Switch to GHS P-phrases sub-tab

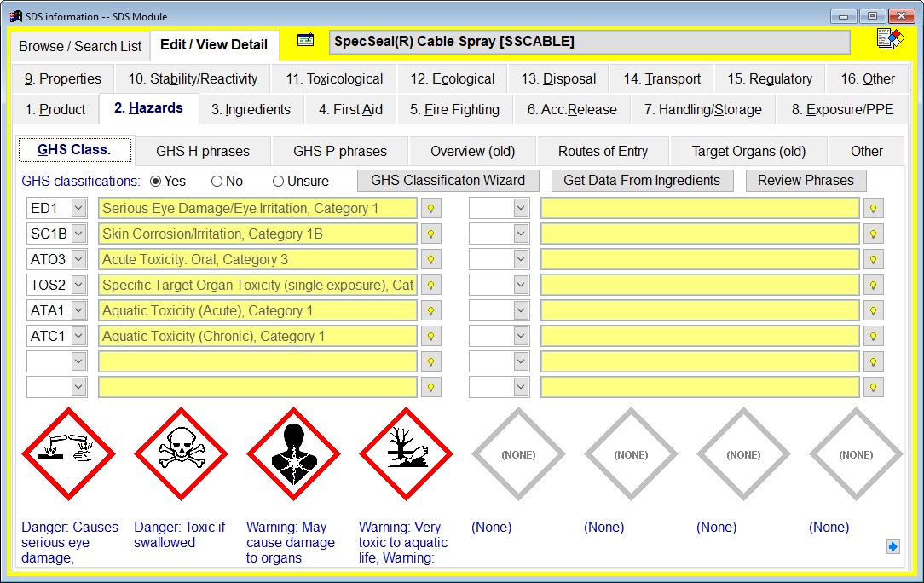340,152
